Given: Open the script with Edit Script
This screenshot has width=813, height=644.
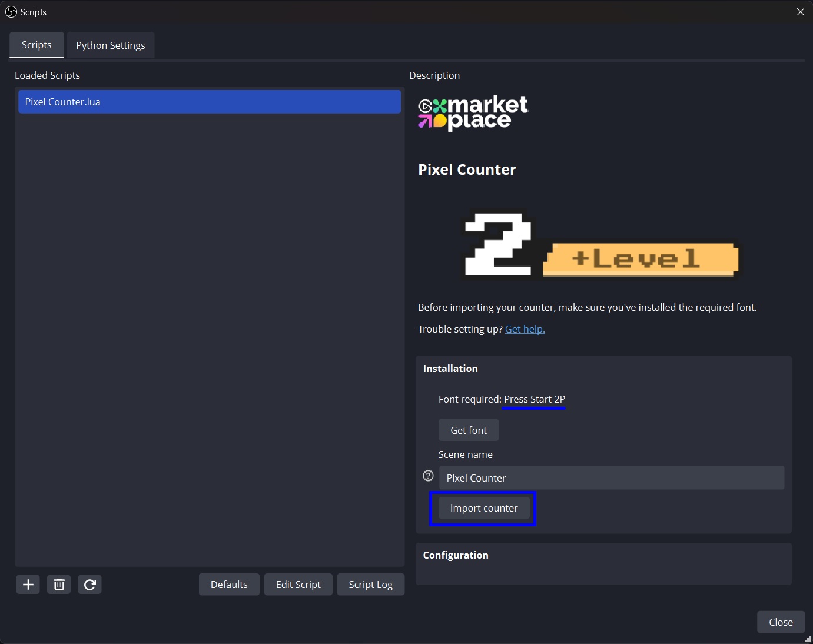Looking at the screenshot, I should (298, 585).
